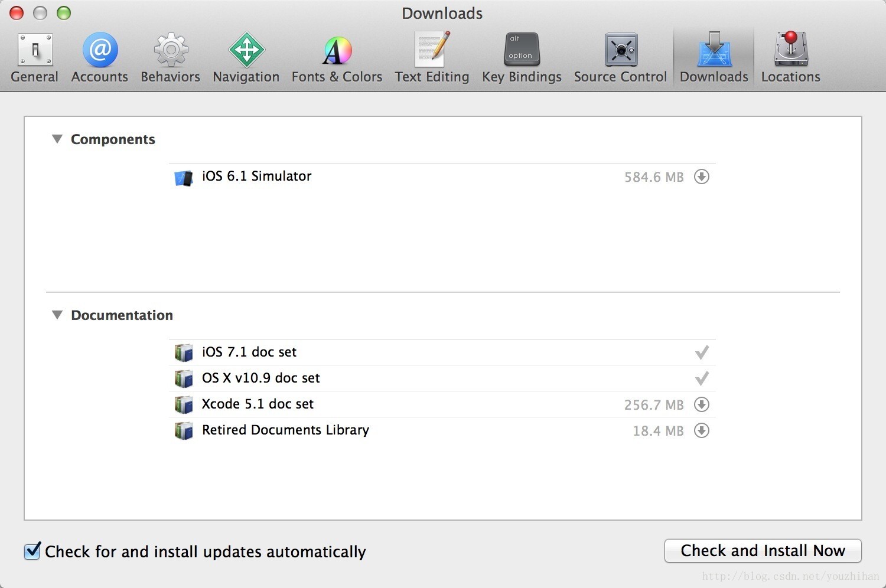Click the Components heading text
The height and width of the screenshot is (588, 886).
[113, 139]
